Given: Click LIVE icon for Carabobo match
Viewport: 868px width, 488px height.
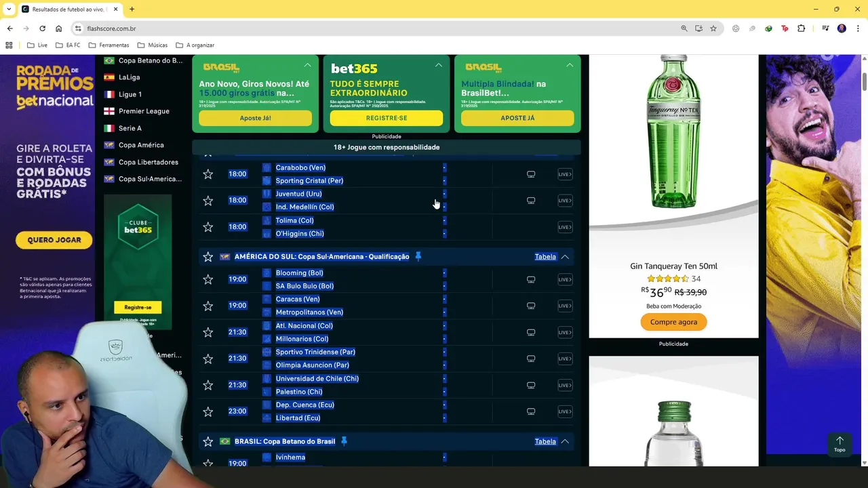Looking at the screenshot, I should [565, 174].
